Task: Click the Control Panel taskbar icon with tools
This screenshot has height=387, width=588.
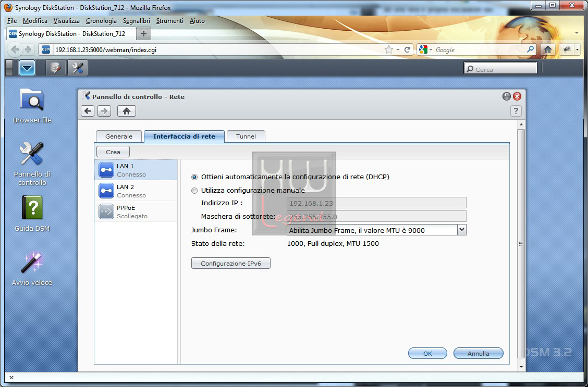Action: 78,68
